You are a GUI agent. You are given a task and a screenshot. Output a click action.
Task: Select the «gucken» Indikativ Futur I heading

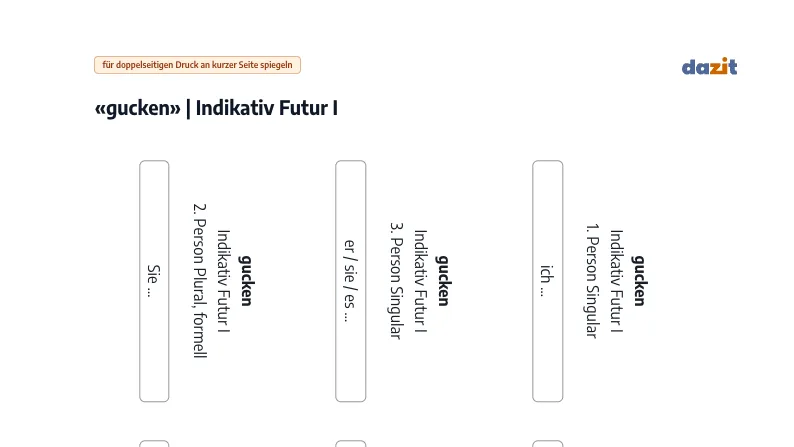(216, 108)
